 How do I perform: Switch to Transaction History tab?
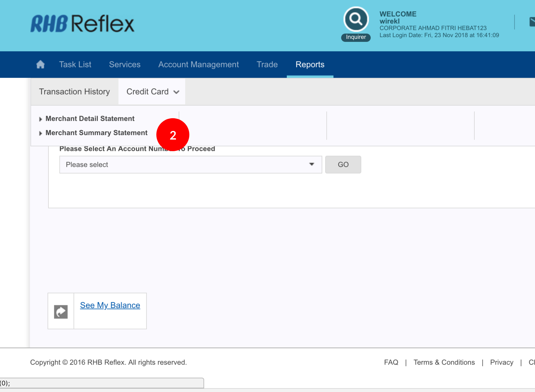(x=74, y=92)
